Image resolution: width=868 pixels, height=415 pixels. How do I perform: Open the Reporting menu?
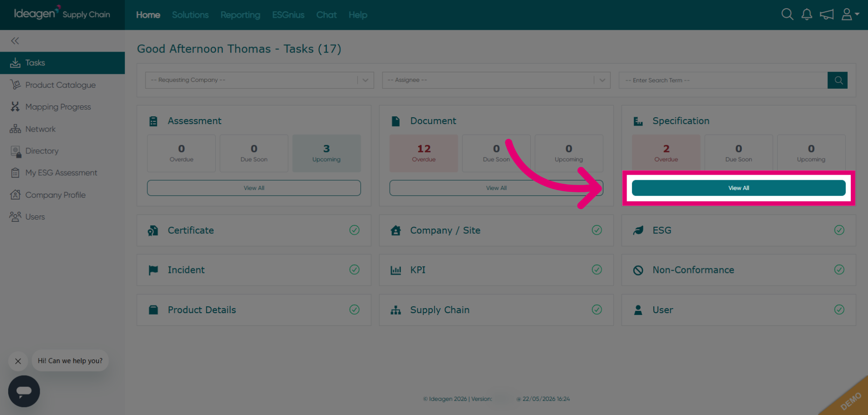[x=241, y=15]
